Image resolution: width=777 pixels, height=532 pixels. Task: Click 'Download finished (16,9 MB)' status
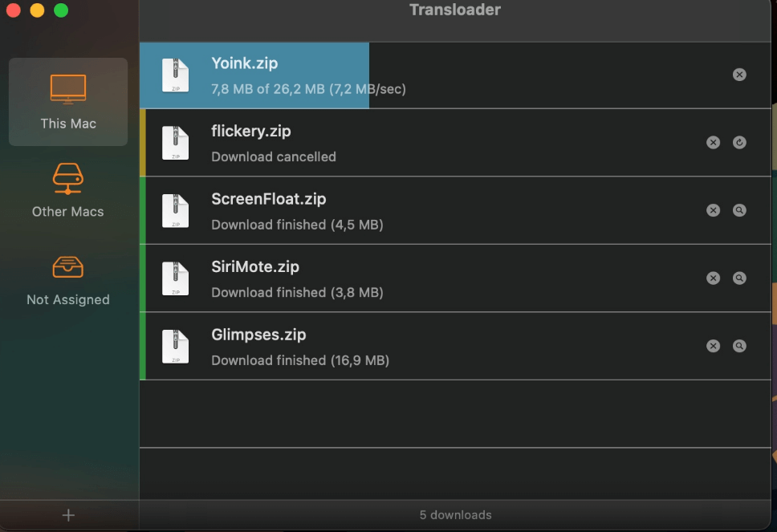300,360
